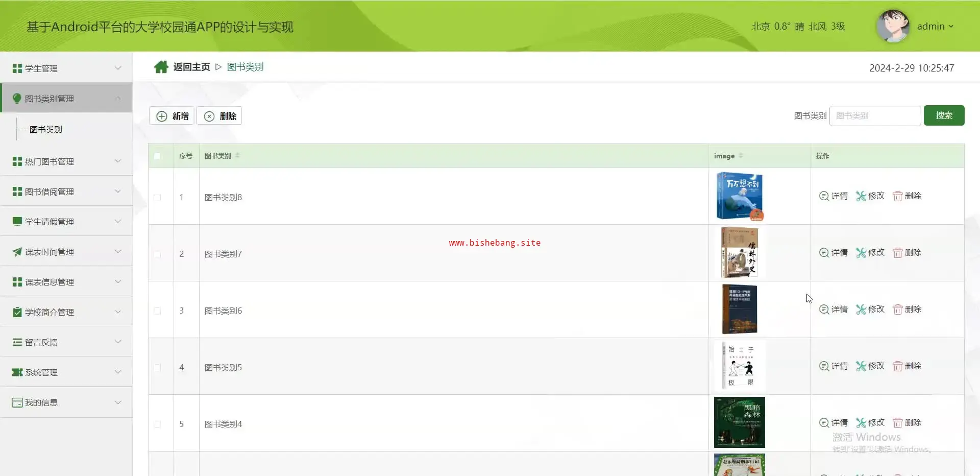Click the 修改 tools icon for 图书类别7
Viewport: 980px width, 476px height.
(861, 253)
